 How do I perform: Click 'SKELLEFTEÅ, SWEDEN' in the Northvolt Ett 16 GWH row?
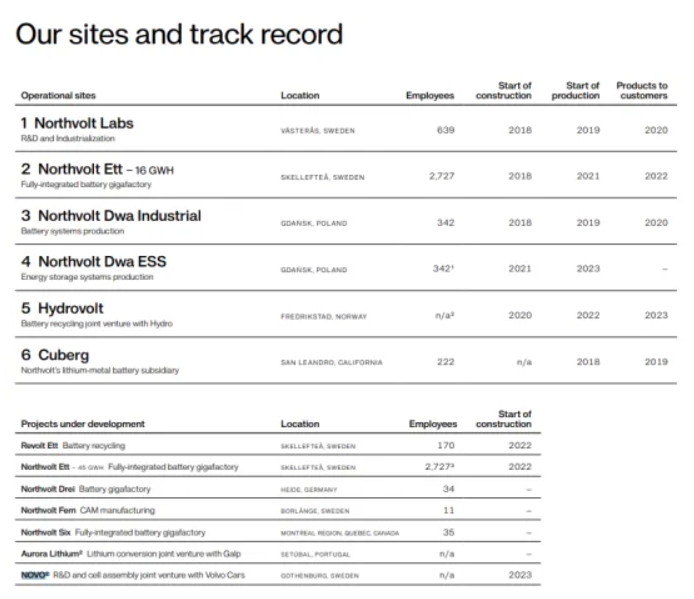click(322, 177)
